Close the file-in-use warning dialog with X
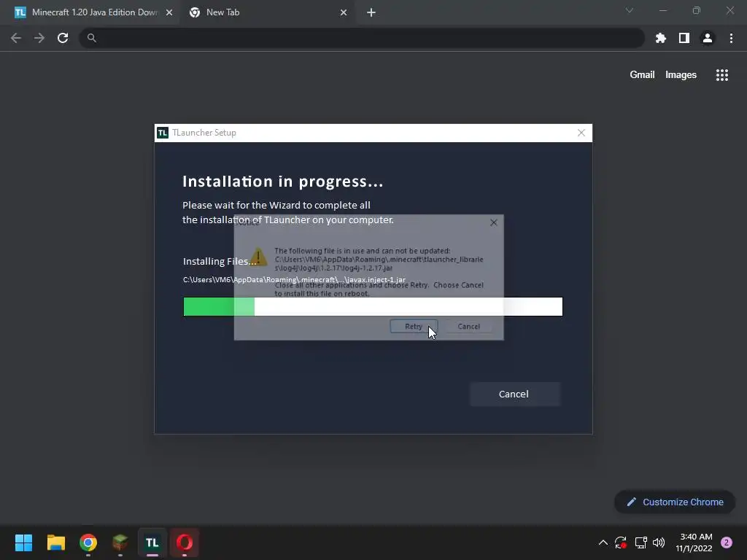The height and width of the screenshot is (560, 747). point(494,222)
